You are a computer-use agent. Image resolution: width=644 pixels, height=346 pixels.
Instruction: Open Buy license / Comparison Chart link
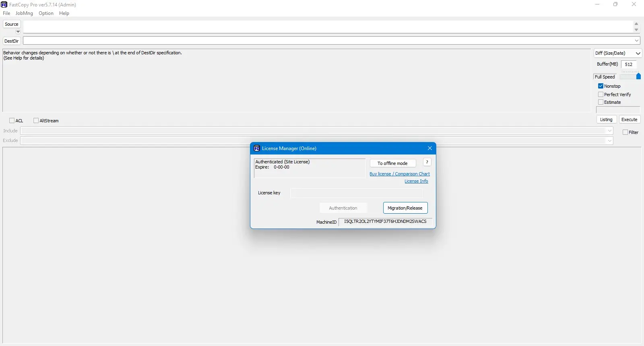pyautogui.click(x=400, y=174)
